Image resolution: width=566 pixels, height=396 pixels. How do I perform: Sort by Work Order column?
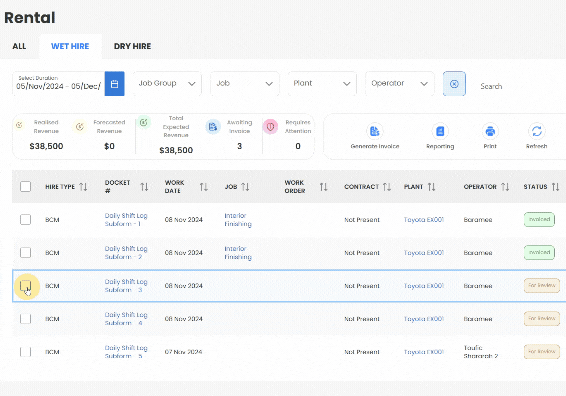(323, 187)
